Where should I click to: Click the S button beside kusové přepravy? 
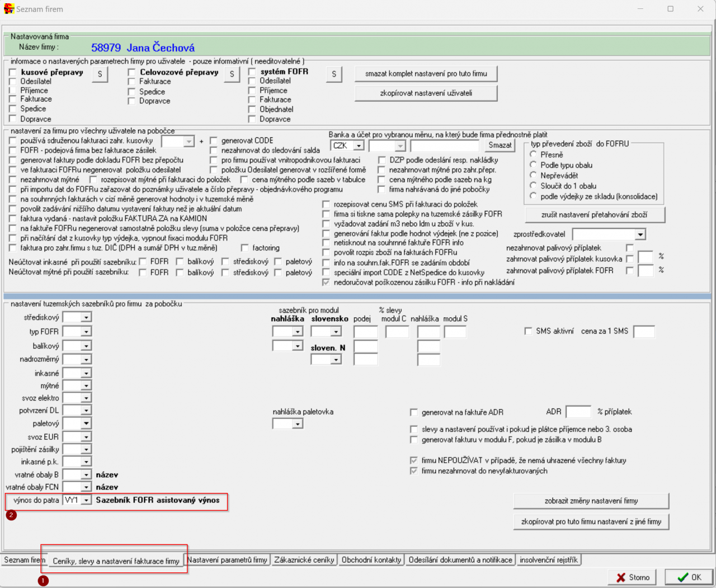(x=100, y=74)
